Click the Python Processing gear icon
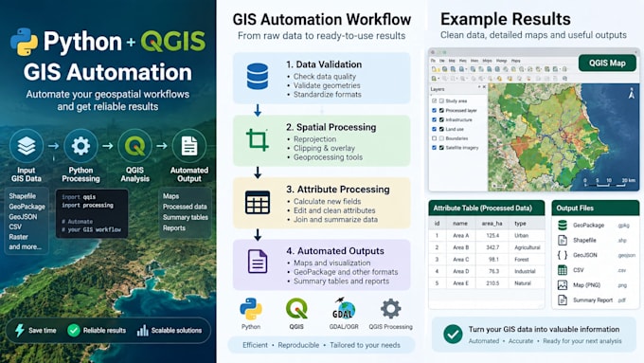Screen dimensions: 644x363 pos(80,146)
